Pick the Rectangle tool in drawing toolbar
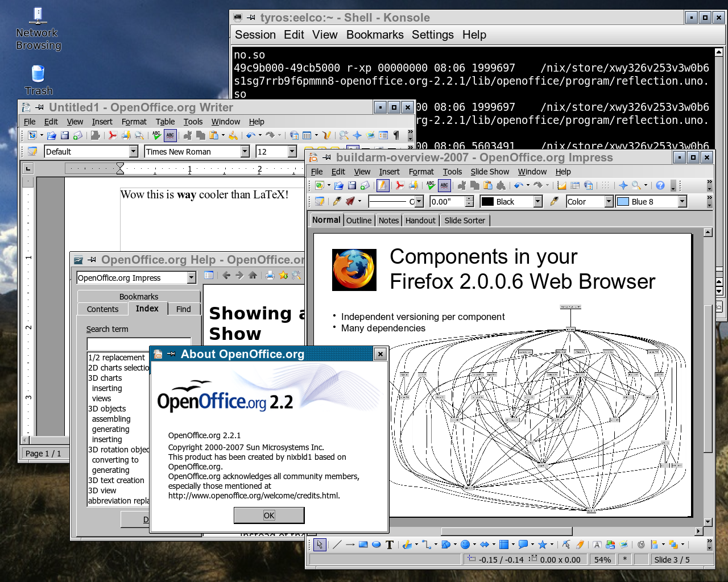 tap(363, 544)
